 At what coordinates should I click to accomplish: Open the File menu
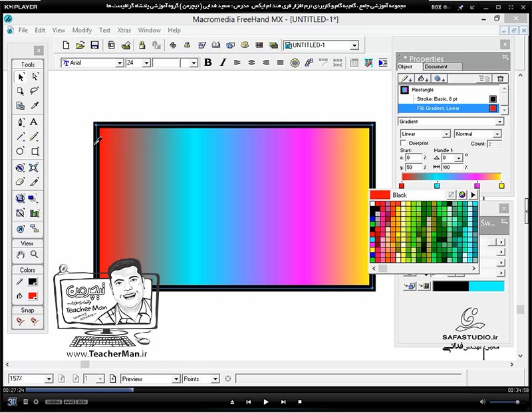[x=23, y=30]
